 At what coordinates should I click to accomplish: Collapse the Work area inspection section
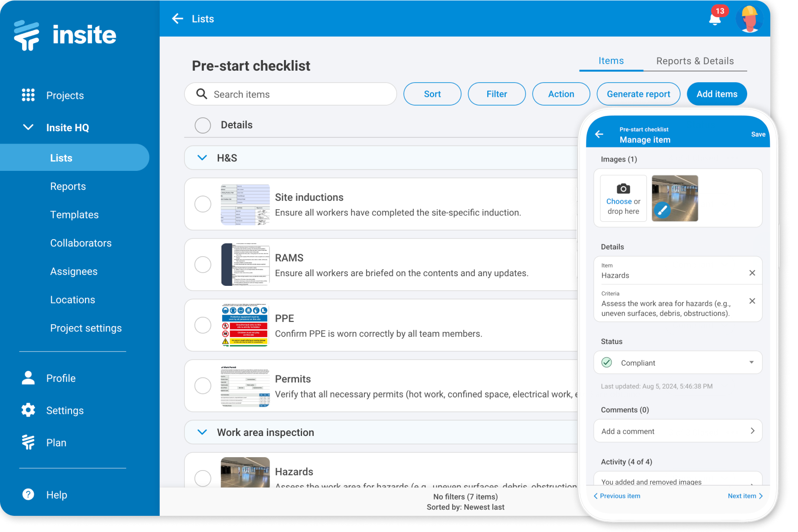[202, 432]
